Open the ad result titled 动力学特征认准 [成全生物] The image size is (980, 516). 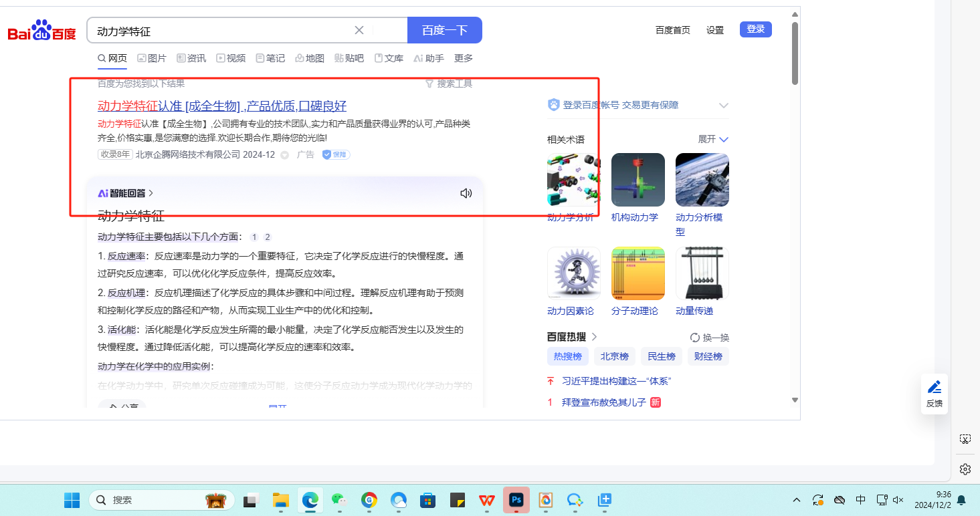point(222,106)
